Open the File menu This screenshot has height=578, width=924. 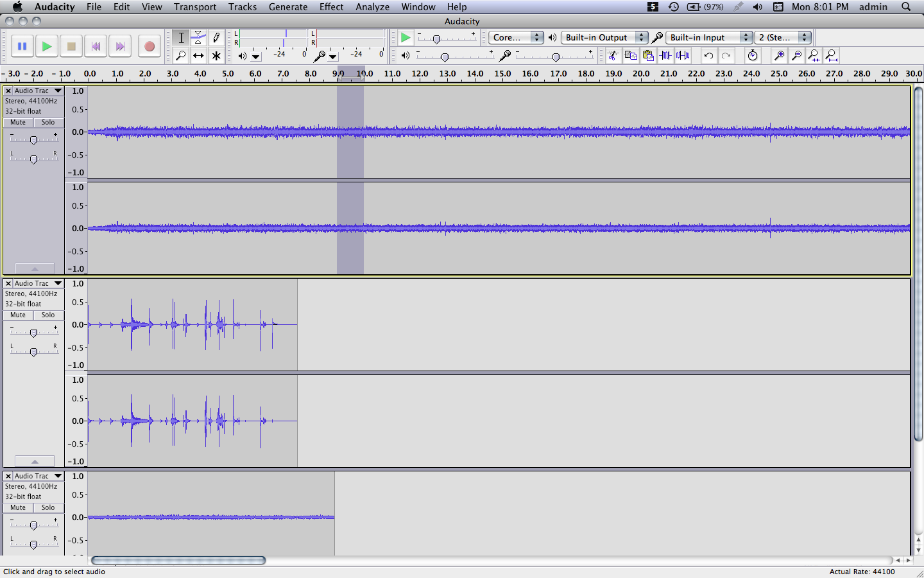(94, 7)
